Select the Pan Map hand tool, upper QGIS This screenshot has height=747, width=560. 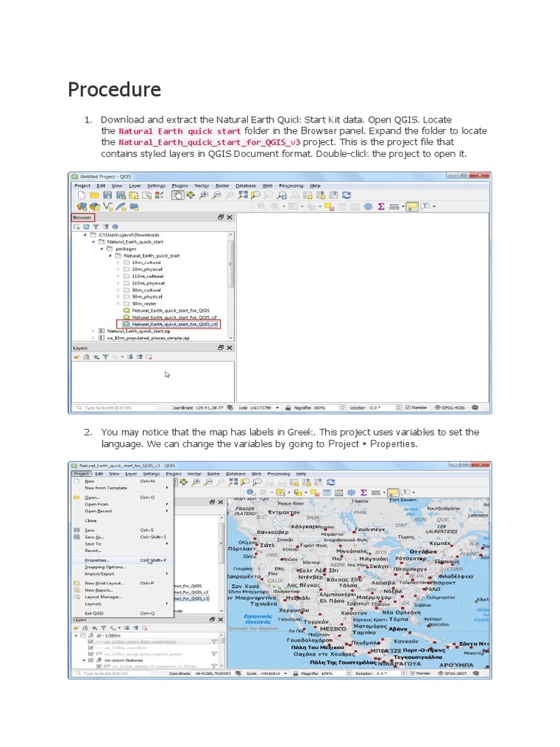(178, 195)
